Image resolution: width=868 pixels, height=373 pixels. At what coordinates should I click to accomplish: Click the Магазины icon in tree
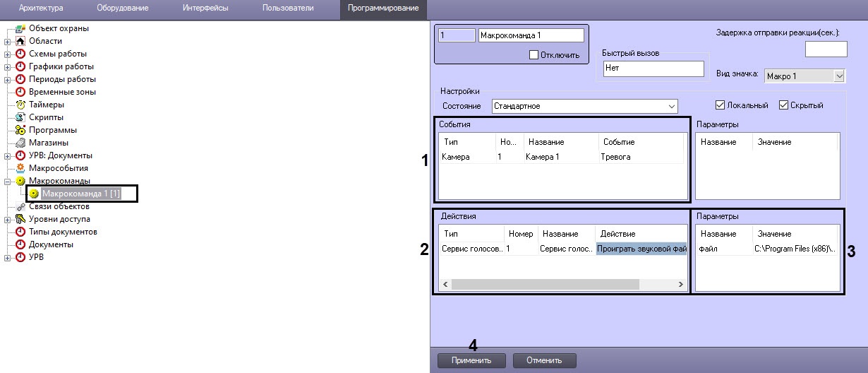[20, 143]
